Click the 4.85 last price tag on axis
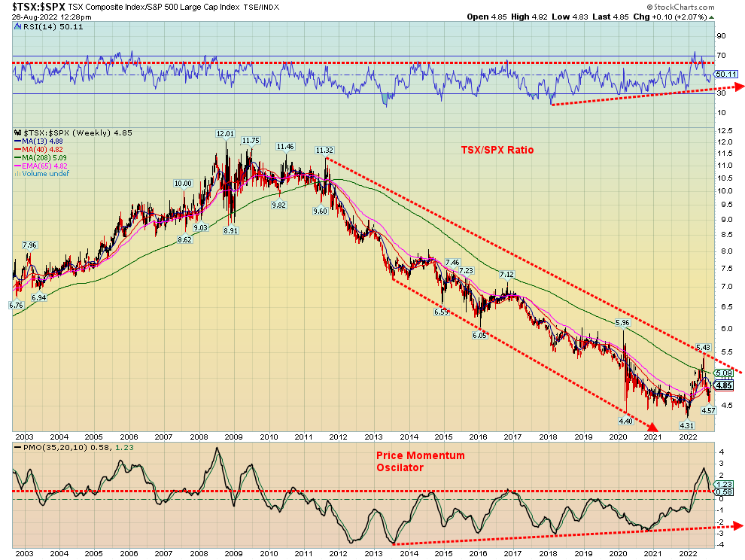The width and height of the screenshot is (745, 560). pyautogui.click(x=725, y=385)
